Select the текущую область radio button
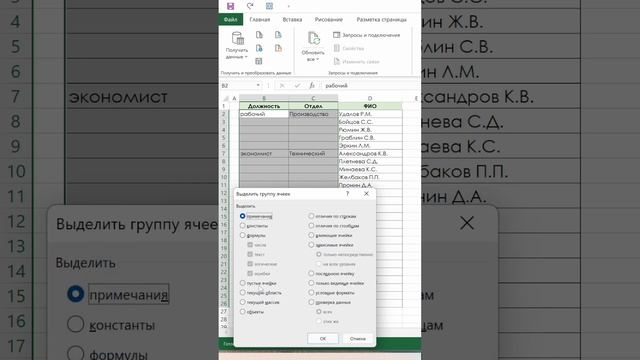The height and width of the screenshot is (360, 640). tap(242, 293)
